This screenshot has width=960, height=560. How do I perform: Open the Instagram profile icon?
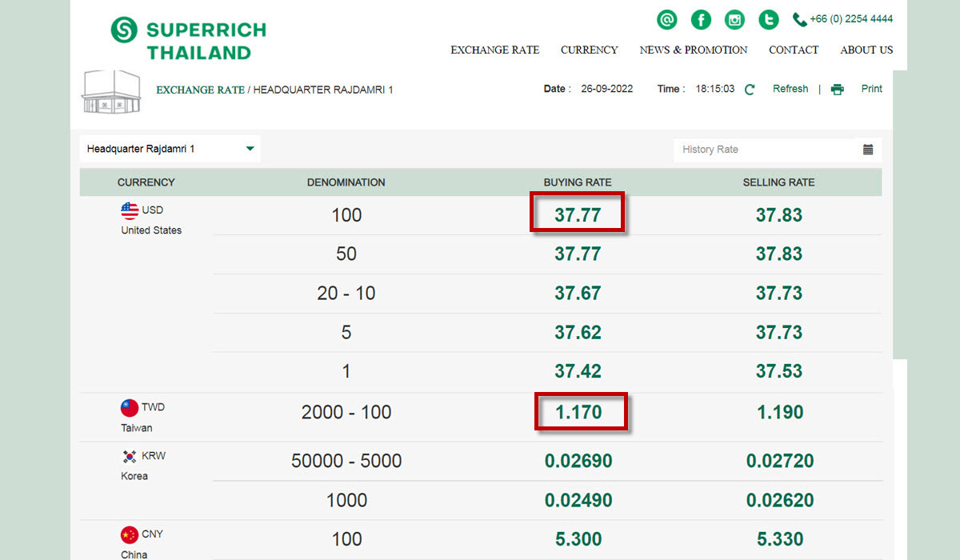tap(734, 20)
